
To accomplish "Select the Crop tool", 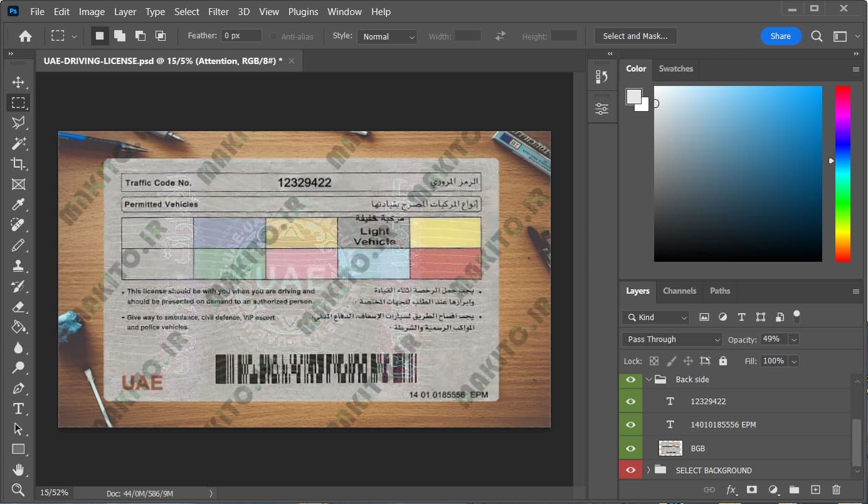I will [18, 164].
